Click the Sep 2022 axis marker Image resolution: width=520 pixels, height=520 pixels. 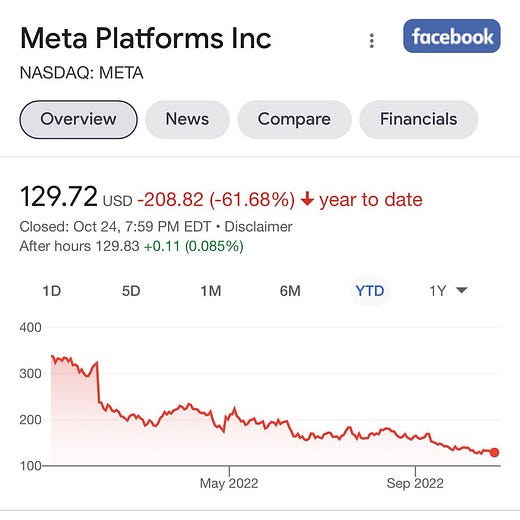click(x=415, y=483)
